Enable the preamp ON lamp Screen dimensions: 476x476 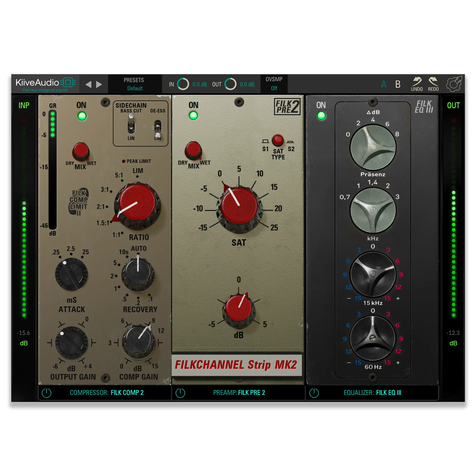click(193, 115)
